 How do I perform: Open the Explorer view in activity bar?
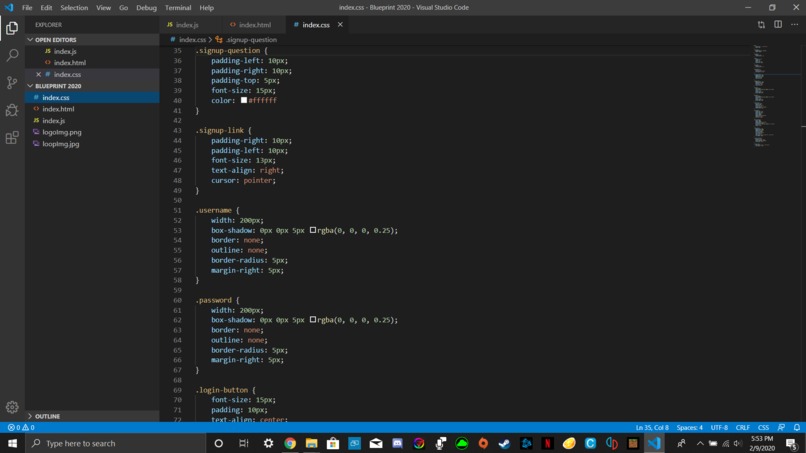point(12,28)
